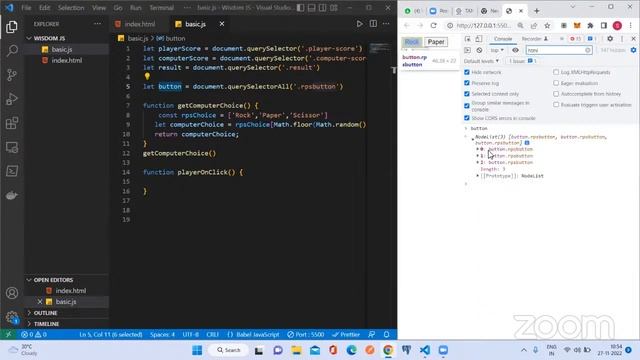Collapse the NodeList(3) console output
This screenshot has height=360, width=640.
[473, 139]
